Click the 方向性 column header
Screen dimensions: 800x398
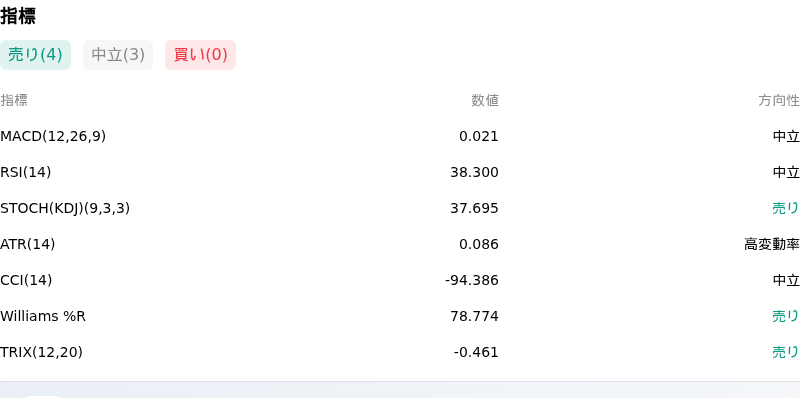779,101
